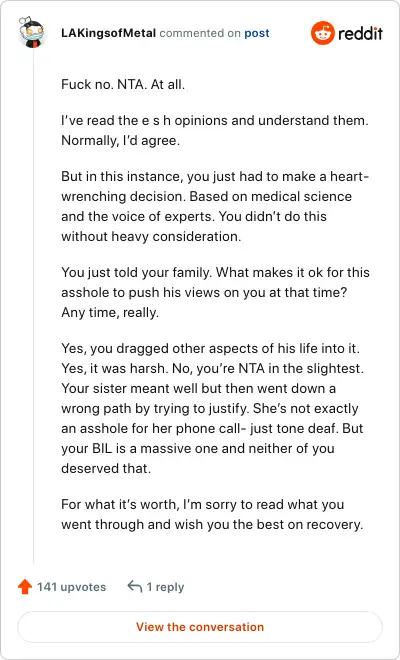Click the reply arrow icon
Image resolution: width=400 pixels, height=660 pixels.
(135, 586)
